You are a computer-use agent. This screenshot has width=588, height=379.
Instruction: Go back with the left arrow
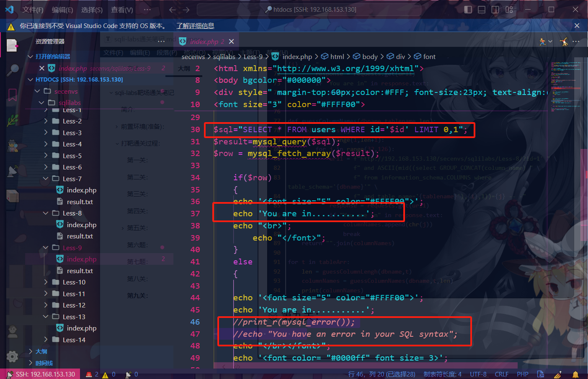click(x=172, y=10)
